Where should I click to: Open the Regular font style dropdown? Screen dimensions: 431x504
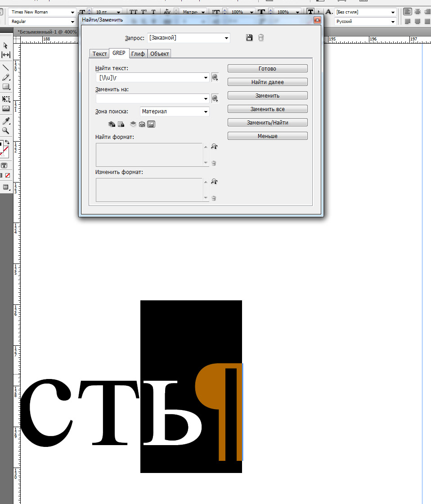(x=73, y=22)
